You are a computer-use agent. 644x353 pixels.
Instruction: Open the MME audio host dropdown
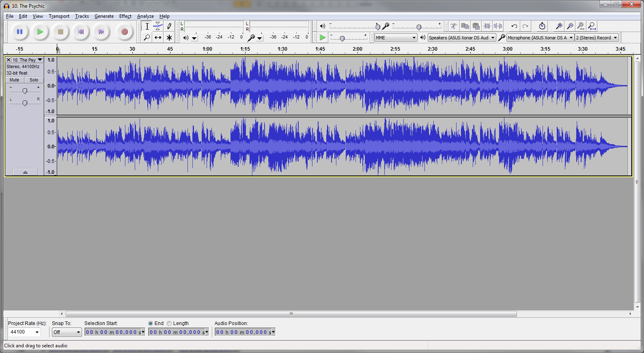point(396,38)
